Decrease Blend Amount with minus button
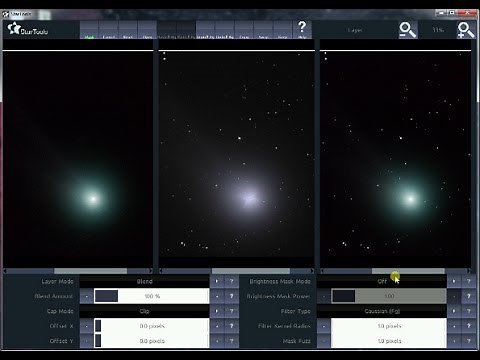Screen dimensions: 480x360 click(86, 296)
